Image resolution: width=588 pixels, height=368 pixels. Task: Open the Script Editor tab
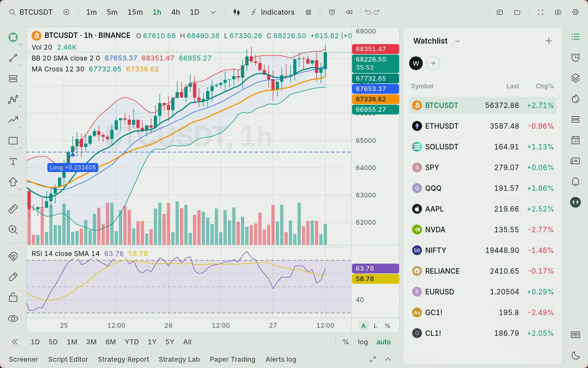[x=68, y=359]
